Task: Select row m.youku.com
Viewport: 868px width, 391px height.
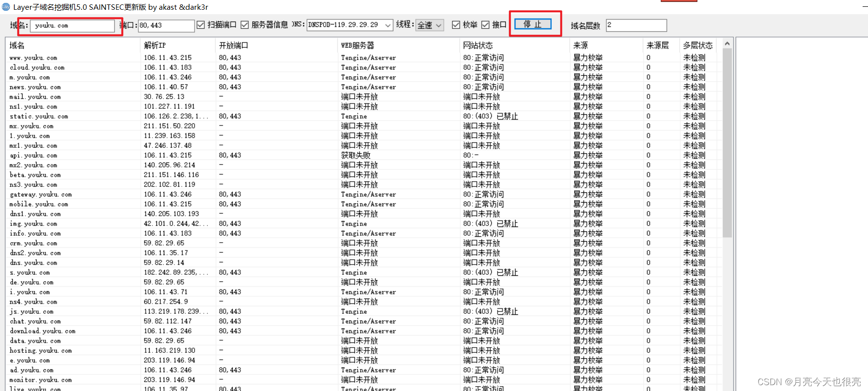Action: 364,77
